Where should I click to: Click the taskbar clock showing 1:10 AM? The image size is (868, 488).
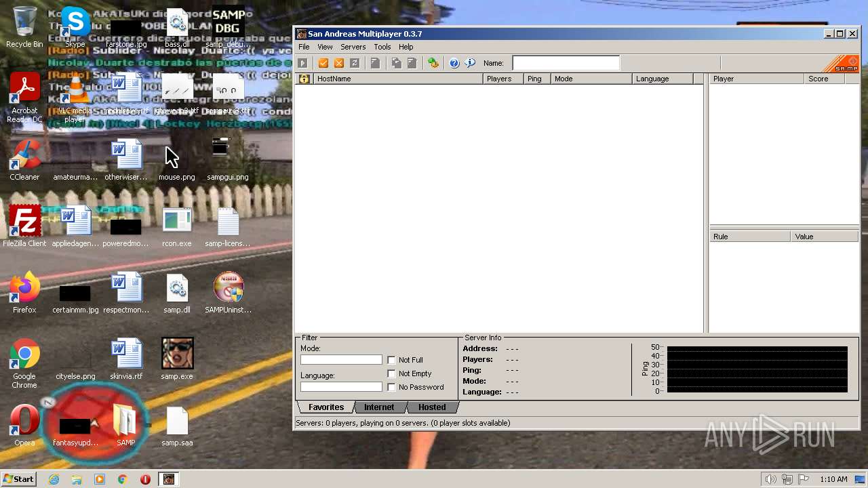click(x=833, y=479)
